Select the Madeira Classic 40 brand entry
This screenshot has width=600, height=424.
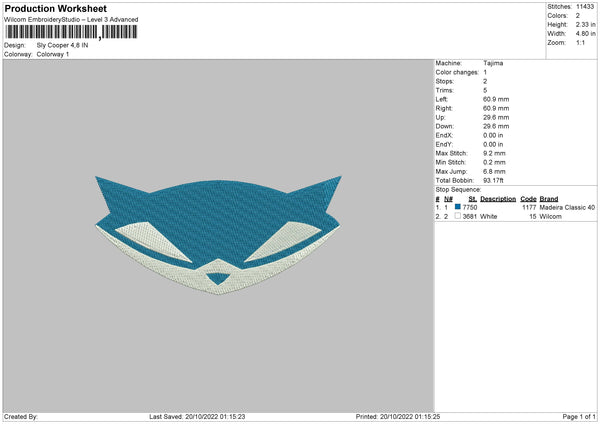pyautogui.click(x=568, y=207)
